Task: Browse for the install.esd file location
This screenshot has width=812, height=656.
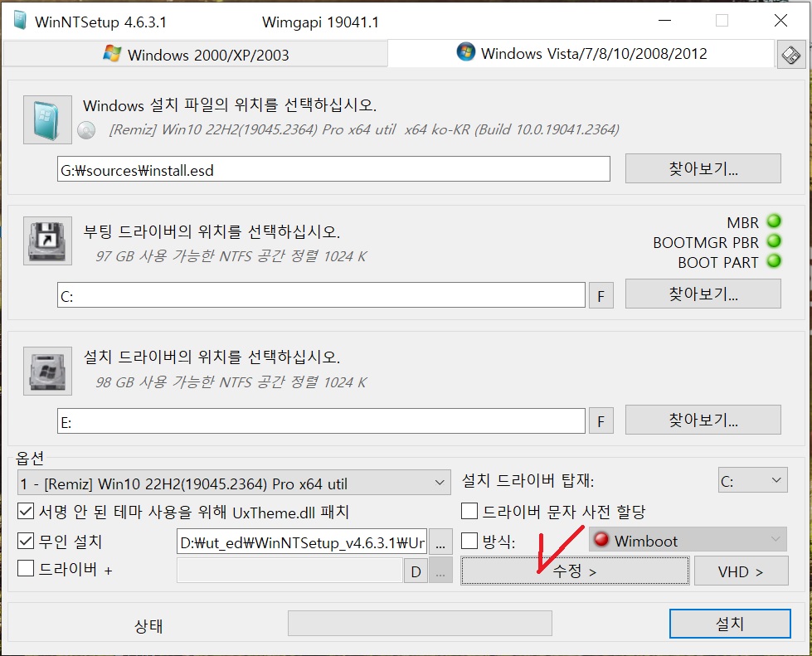Action: pos(703,168)
